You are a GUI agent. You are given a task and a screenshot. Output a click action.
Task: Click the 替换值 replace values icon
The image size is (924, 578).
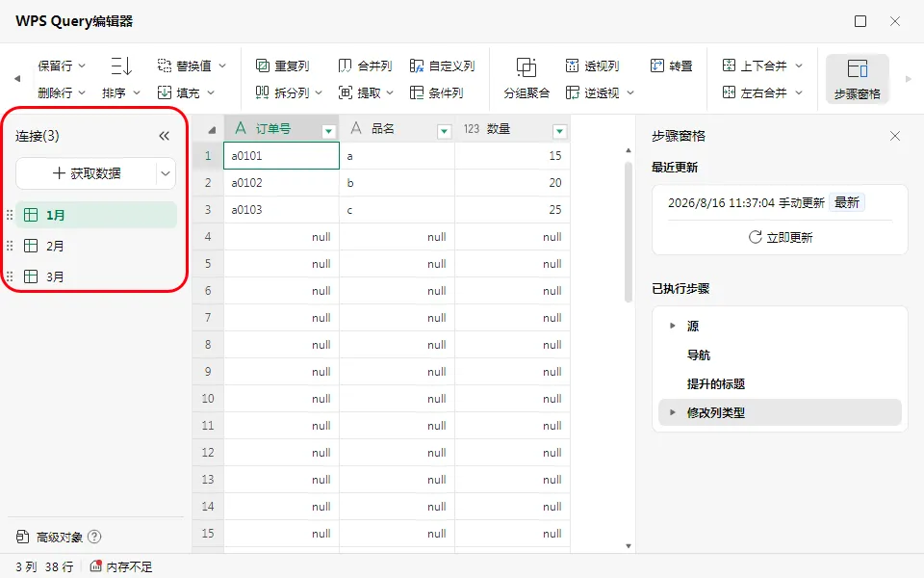coord(165,66)
